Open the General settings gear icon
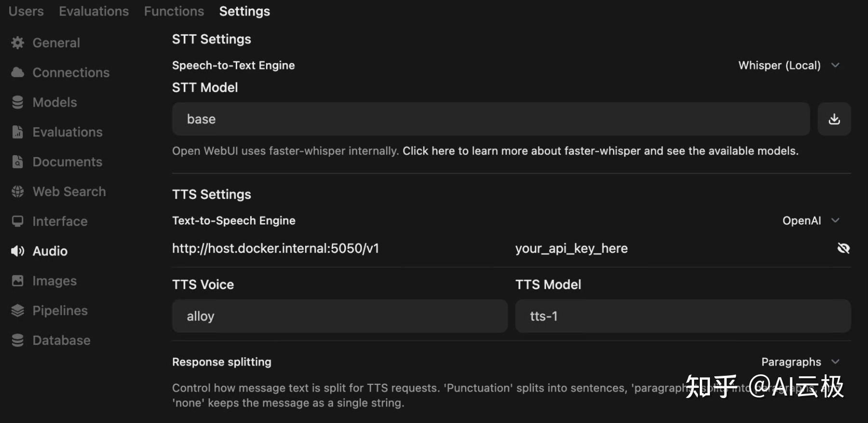The height and width of the screenshot is (423, 868). pyautogui.click(x=17, y=42)
